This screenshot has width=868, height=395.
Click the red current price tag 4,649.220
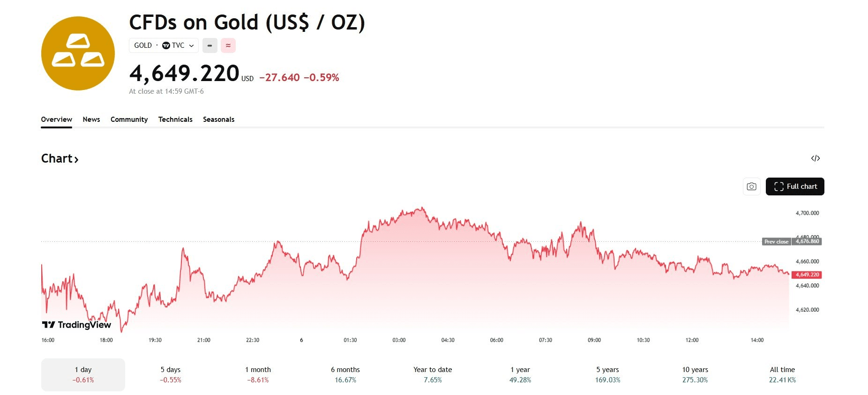[x=807, y=275]
